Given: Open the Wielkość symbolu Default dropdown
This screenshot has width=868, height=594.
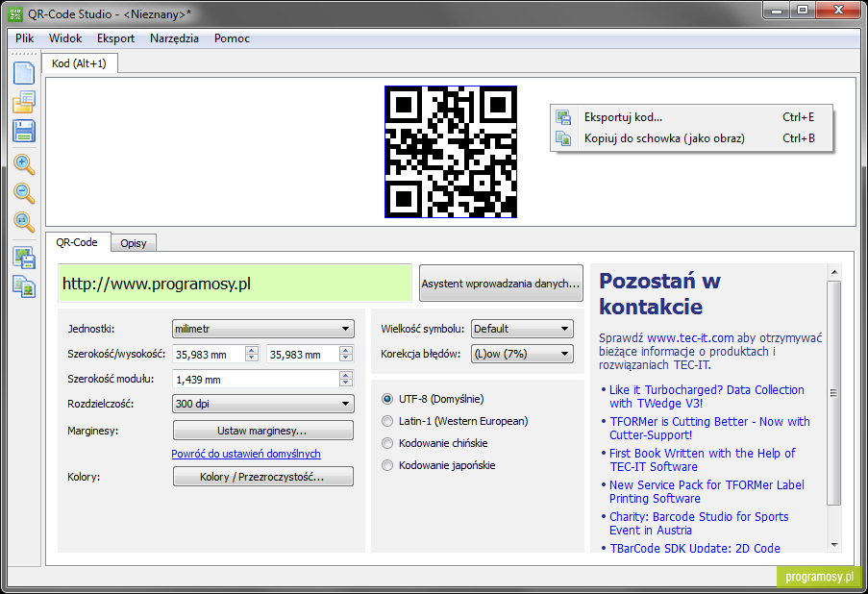Looking at the screenshot, I should click(522, 329).
